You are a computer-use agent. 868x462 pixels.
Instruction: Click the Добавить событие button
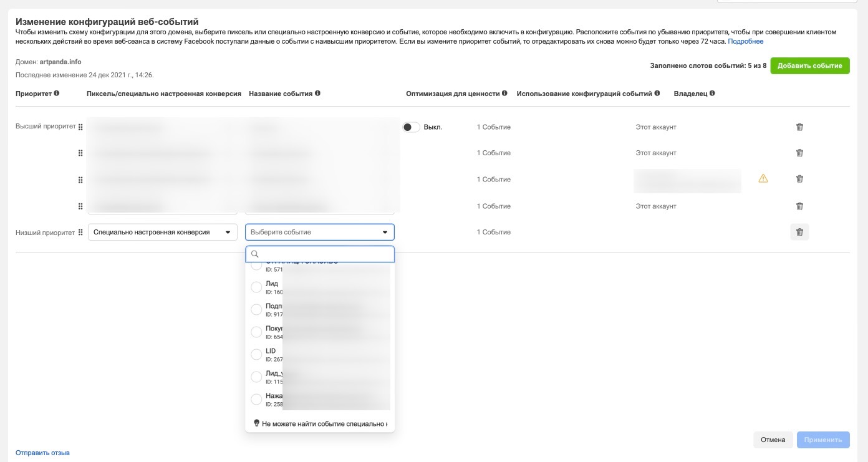810,65
